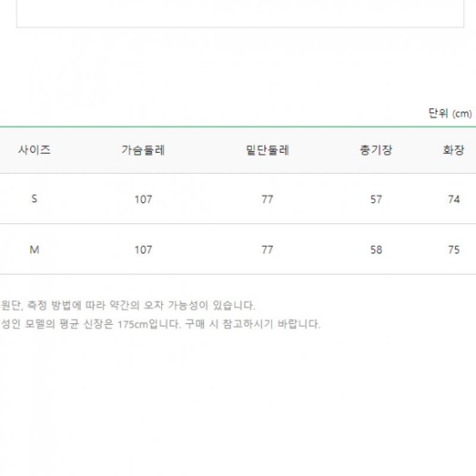Image resolution: width=476 pixels, height=476 pixels.
Task: Click the 밑단둘레 value 77 for size S
Action: point(267,199)
